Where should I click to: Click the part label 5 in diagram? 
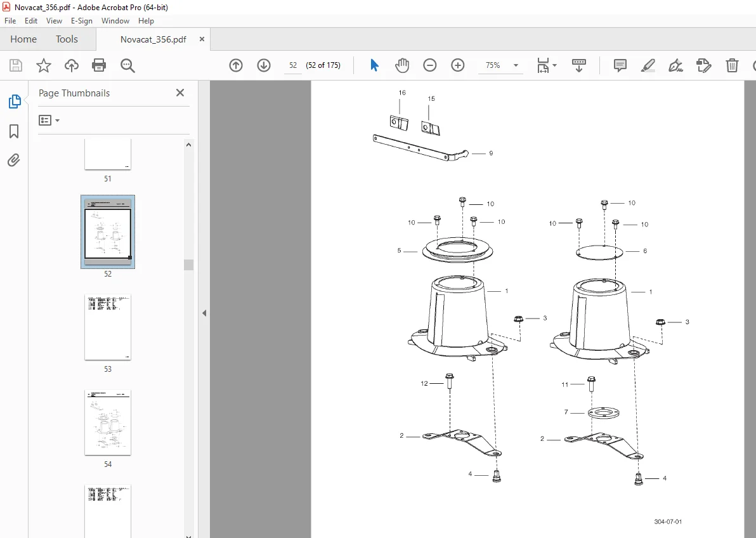click(x=399, y=251)
